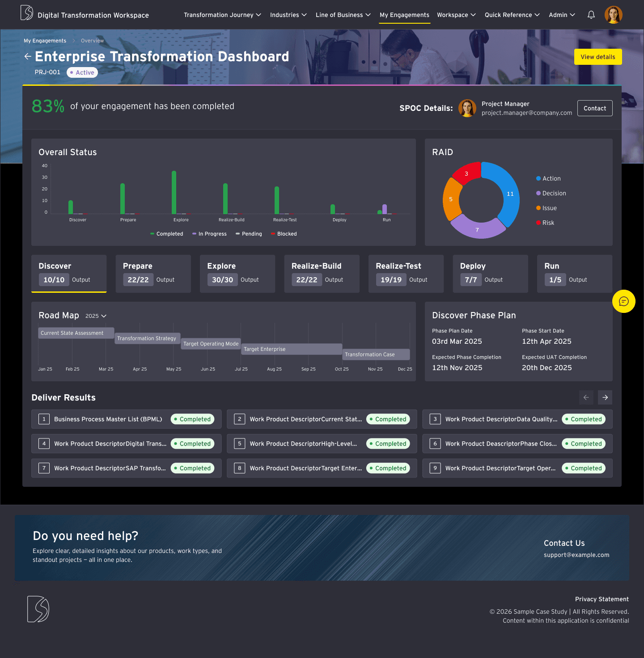Toggle the In Progress series in legend
Image resolution: width=644 pixels, height=658 pixels.
click(x=209, y=234)
